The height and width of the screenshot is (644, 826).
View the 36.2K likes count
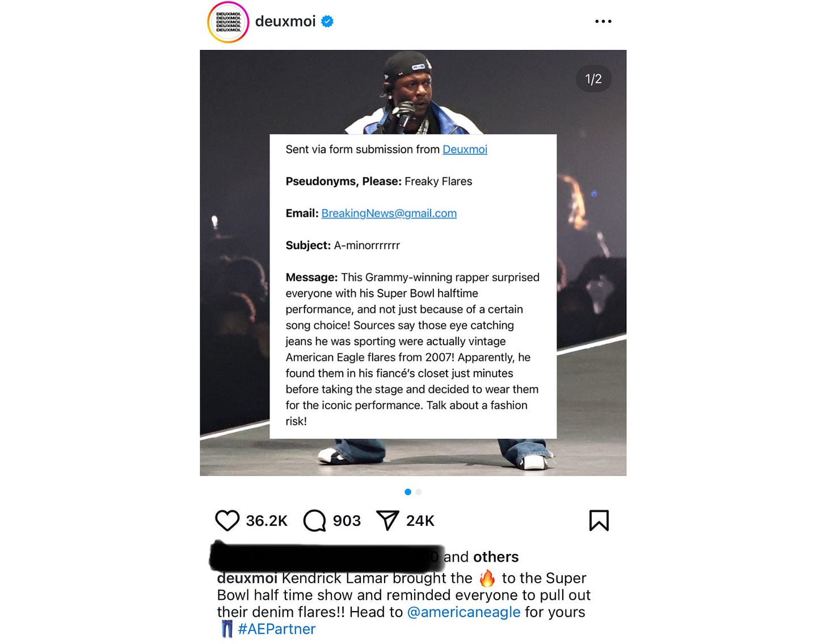(x=267, y=521)
